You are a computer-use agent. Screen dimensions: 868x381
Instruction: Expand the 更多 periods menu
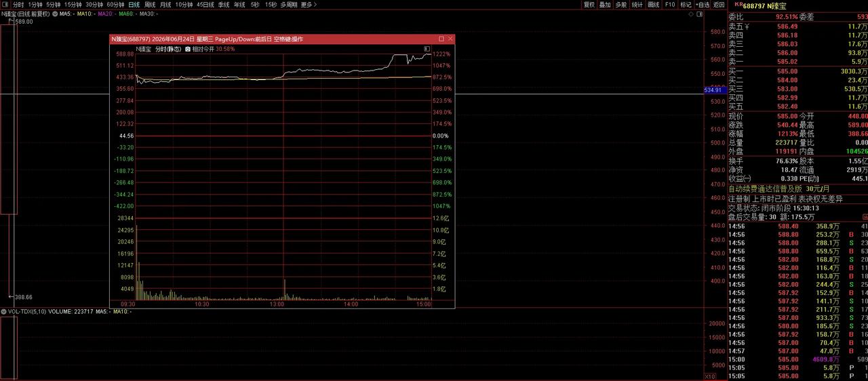click(x=309, y=4)
